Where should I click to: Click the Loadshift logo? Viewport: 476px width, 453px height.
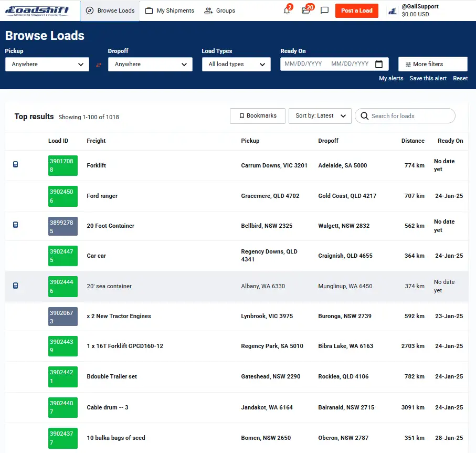[x=37, y=10]
